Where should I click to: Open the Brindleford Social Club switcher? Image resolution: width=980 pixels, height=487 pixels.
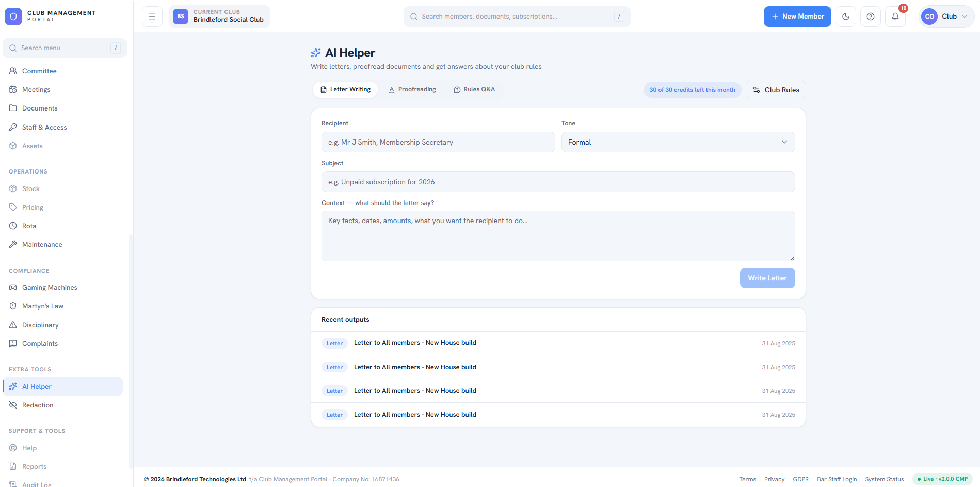219,17
